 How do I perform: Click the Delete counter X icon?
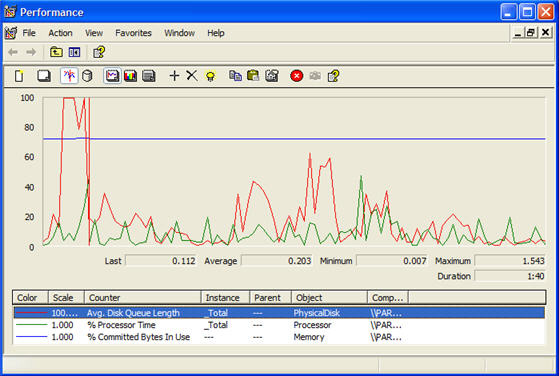click(x=192, y=76)
